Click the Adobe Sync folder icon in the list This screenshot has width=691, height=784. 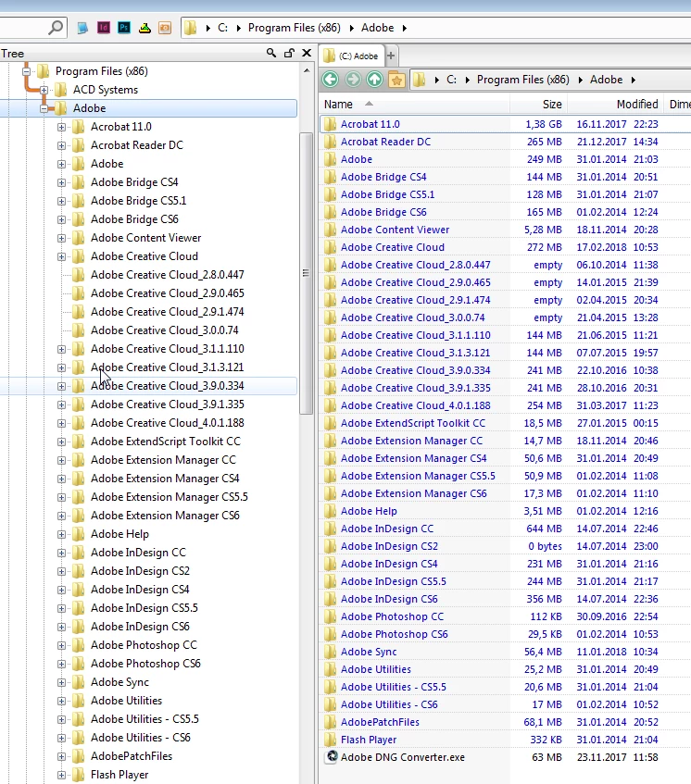point(330,651)
